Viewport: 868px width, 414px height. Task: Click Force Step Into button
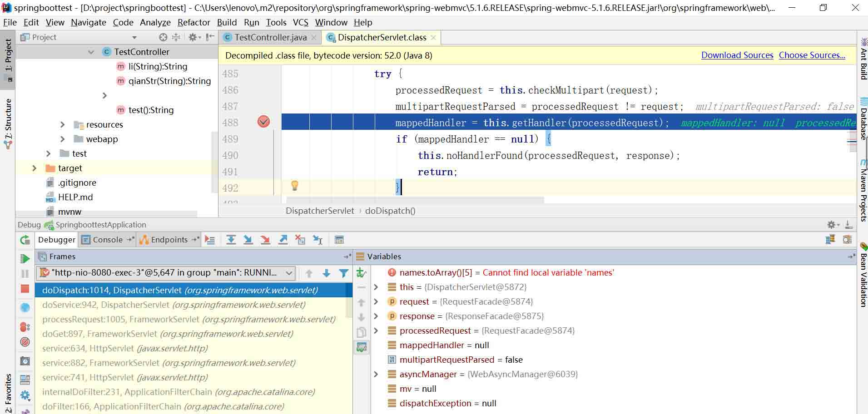pyautogui.click(x=266, y=240)
